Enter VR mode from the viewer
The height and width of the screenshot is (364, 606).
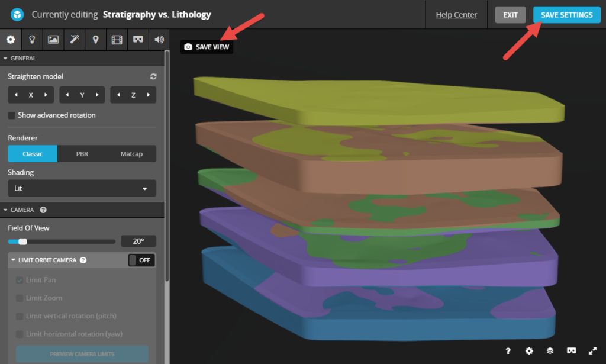tap(571, 350)
